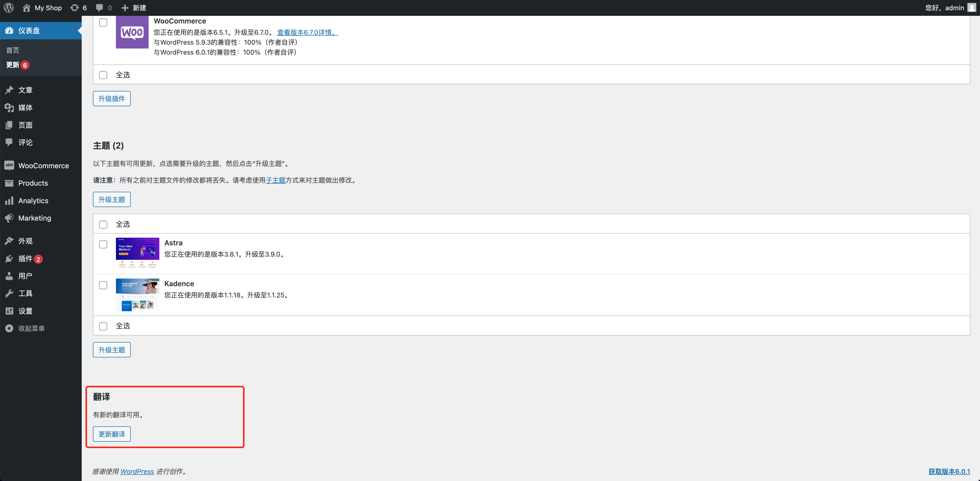Check the WooCommerce plugin checkbox
This screenshot has height=481, width=980.
[103, 22]
